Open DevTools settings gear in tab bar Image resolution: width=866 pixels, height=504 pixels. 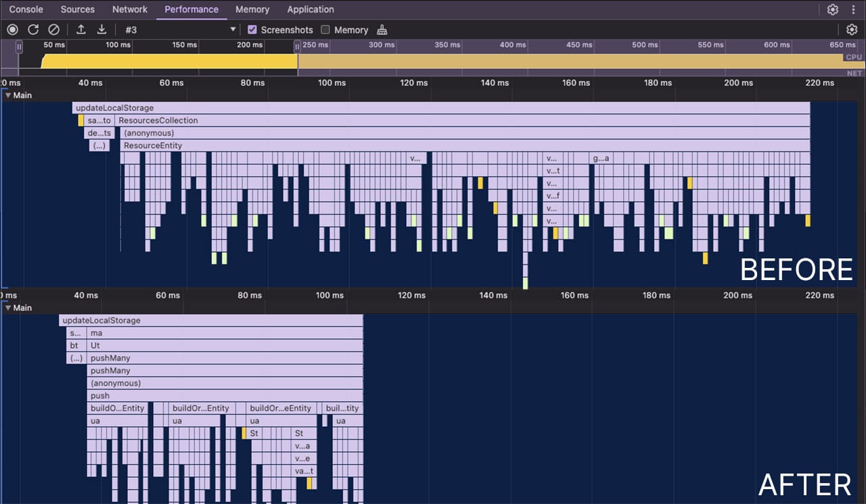[x=833, y=9]
